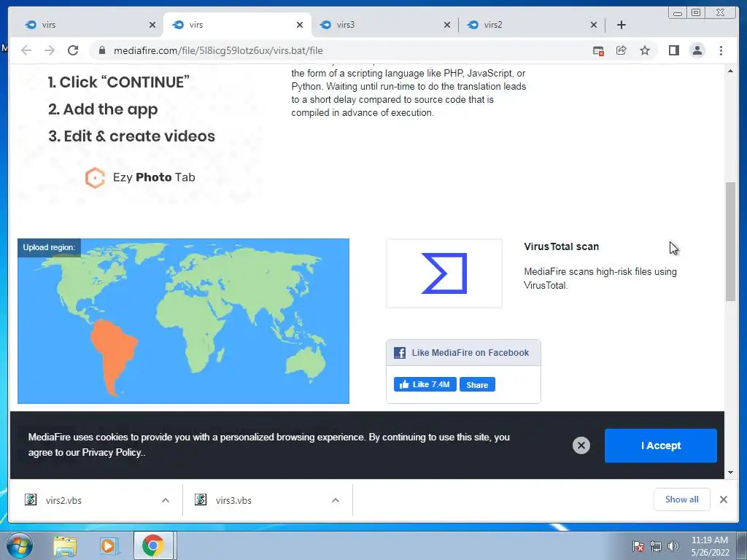The height and width of the screenshot is (560, 747).
Task: Close the downloads bar
Action: pos(724,499)
